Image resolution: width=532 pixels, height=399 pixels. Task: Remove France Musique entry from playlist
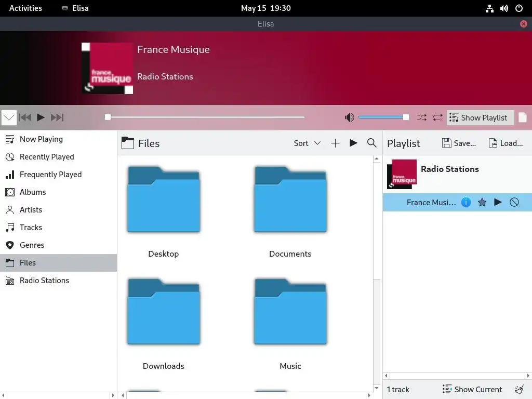point(514,203)
